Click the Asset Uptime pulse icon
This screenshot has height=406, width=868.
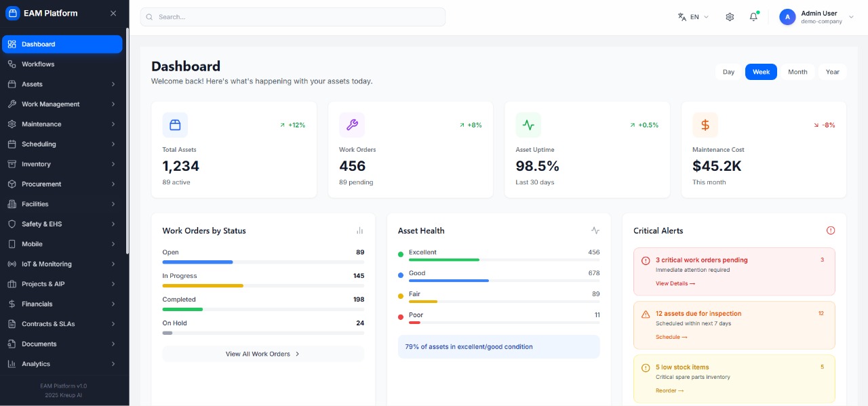click(528, 125)
